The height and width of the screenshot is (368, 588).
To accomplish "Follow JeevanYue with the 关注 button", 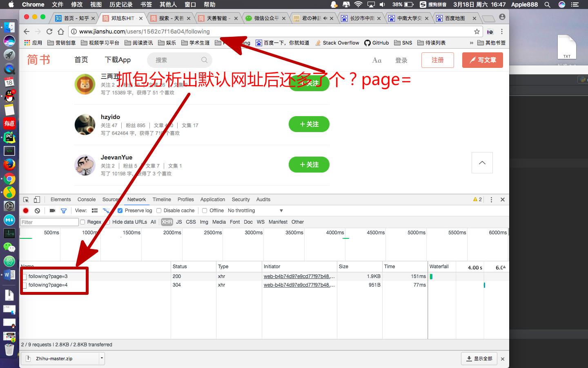I will click(x=309, y=165).
